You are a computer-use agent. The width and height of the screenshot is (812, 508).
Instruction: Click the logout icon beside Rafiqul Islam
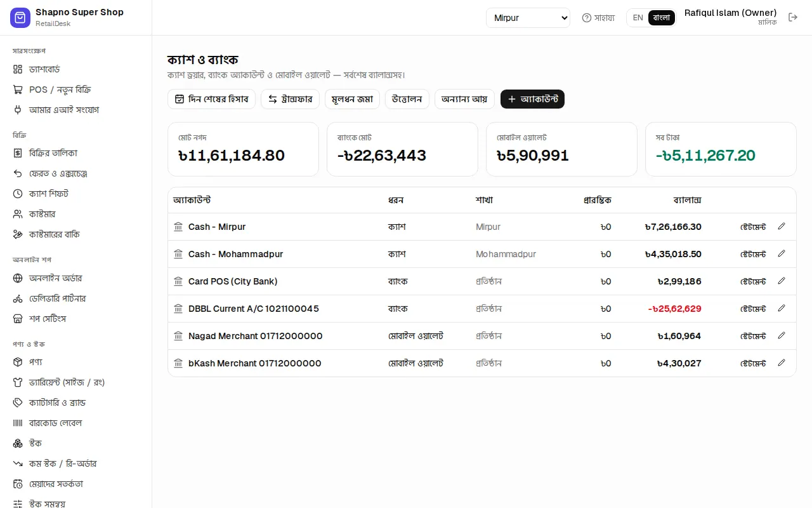tap(793, 17)
